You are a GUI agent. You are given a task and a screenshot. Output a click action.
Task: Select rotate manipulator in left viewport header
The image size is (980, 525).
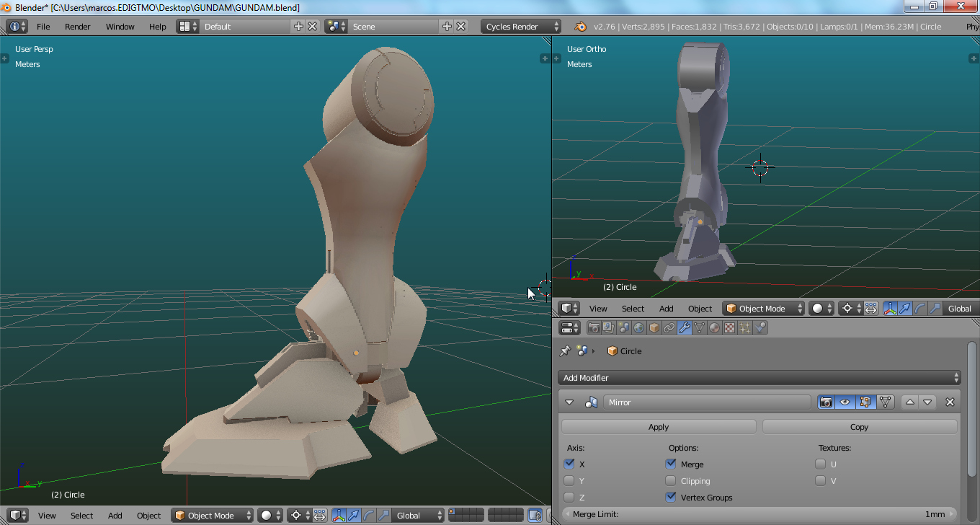[x=368, y=516]
